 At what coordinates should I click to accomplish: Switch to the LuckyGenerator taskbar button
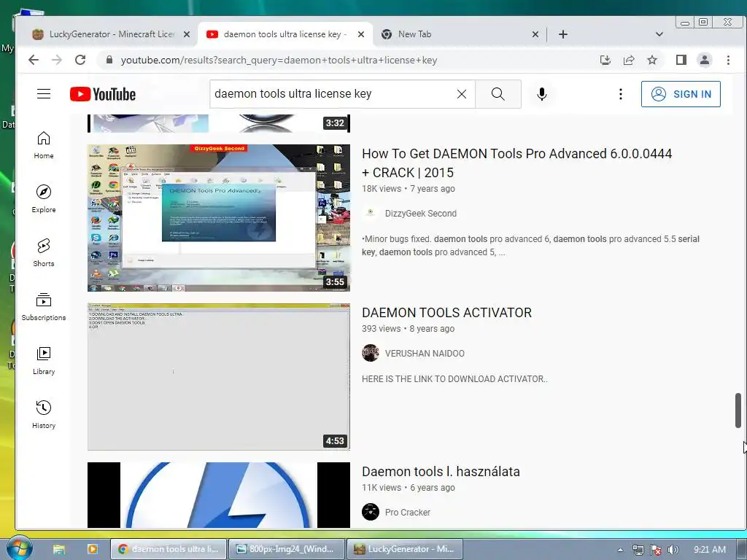404,549
